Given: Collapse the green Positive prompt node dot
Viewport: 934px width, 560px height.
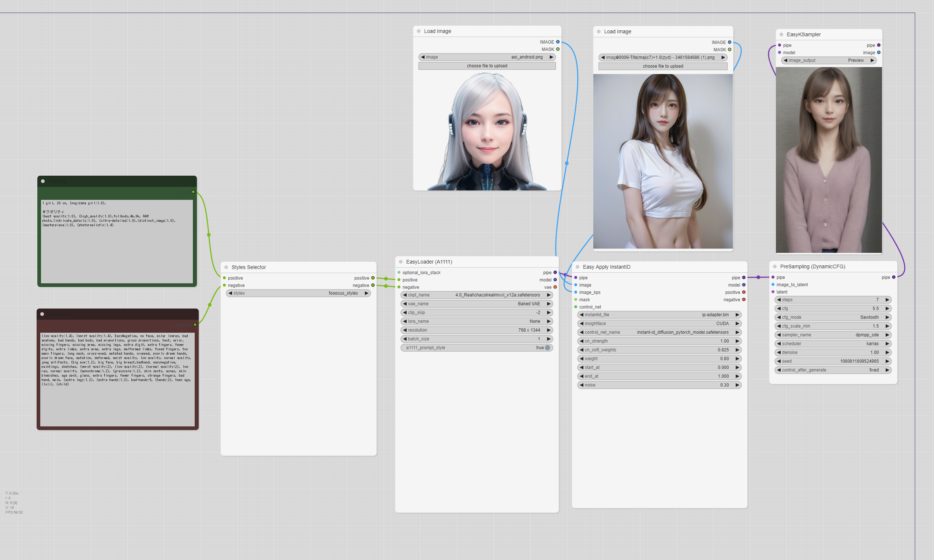Looking at the screenshot, I should coord(43,181).
